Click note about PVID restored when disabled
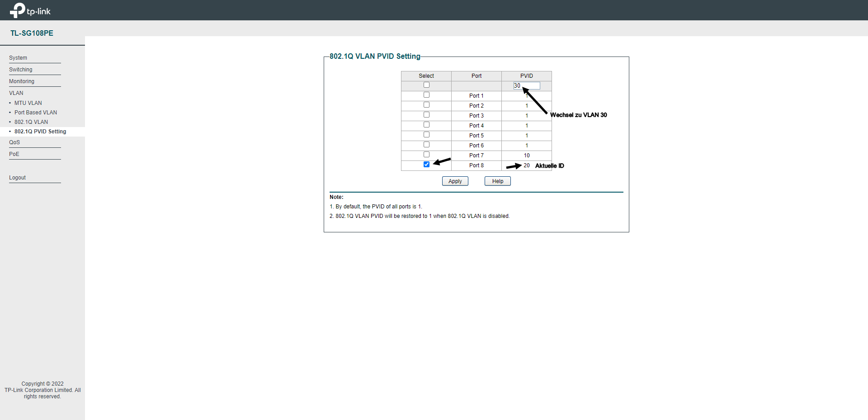 click(x=420, y=216)
